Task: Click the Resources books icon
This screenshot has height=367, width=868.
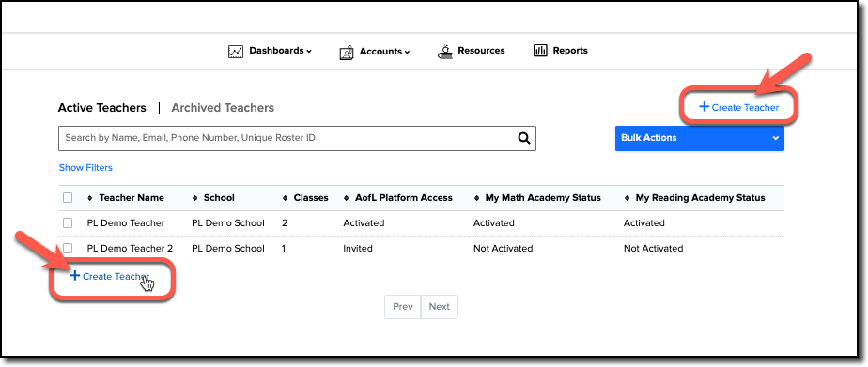Action: pyautogui.click(x=445, y=52)
